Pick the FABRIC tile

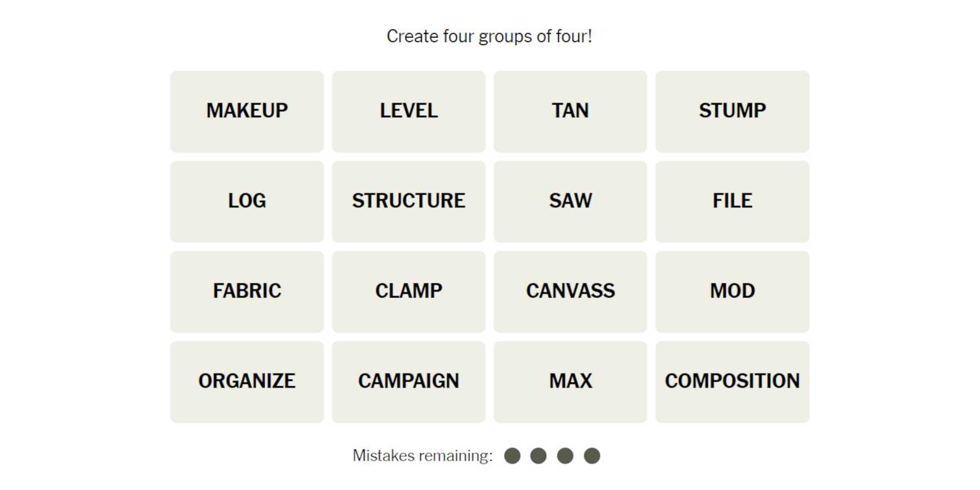coord(246,292)
